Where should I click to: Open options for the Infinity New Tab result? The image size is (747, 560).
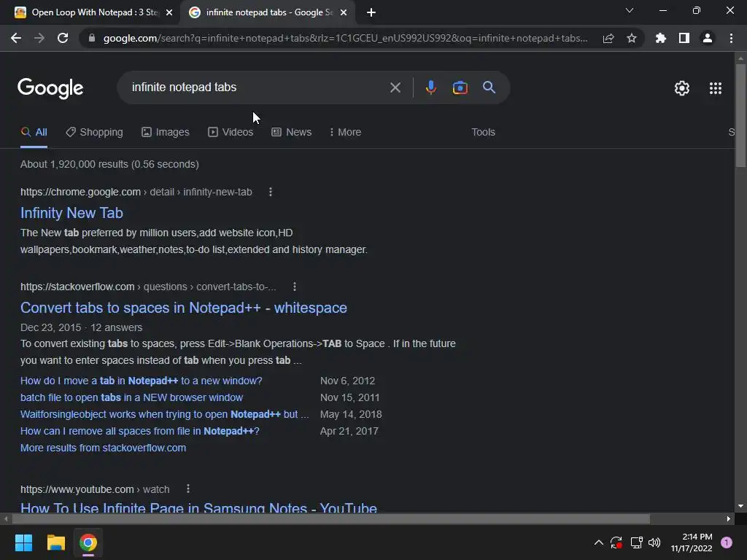coord(271,192)
